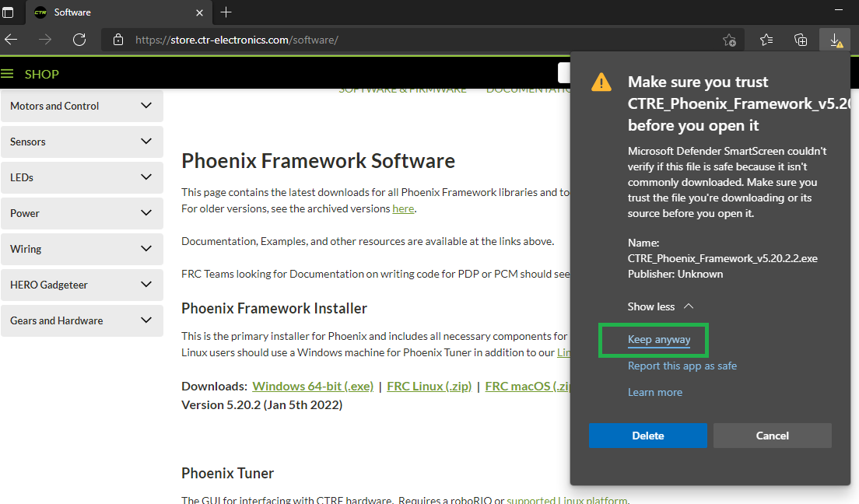This screenshot has width=859, height=504.
Task: Open the Collections icon in the toolbar
Action: point(801,40)
